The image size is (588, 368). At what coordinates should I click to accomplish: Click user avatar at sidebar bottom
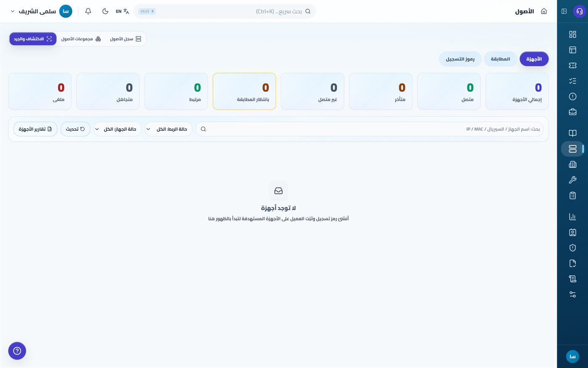pos(572,357)
